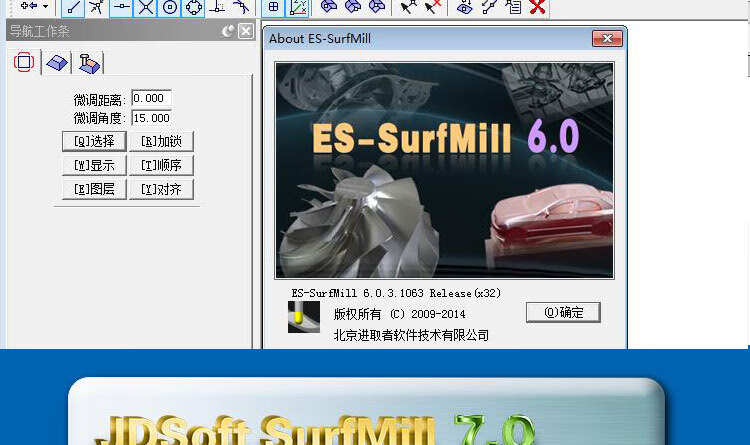The height and width of the screenshot is (445, 750).
Task: Click the 导航工作条 panel title
Action: click(x=39, y=32)
